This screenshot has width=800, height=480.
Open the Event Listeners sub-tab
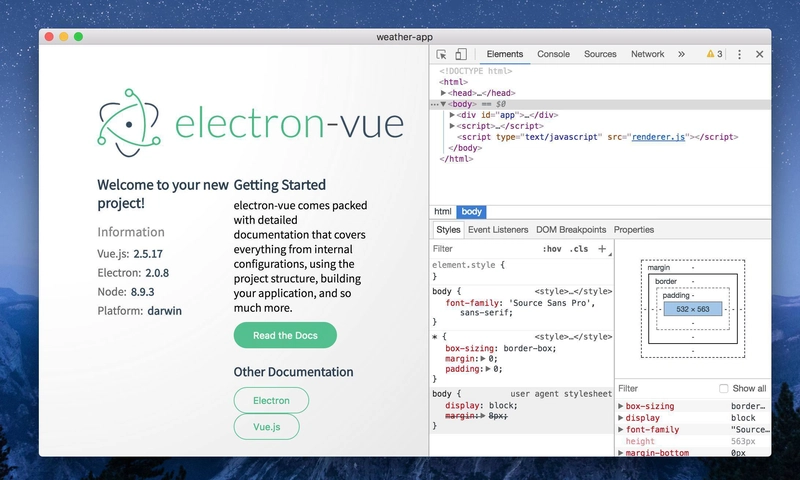click(498, 230)
